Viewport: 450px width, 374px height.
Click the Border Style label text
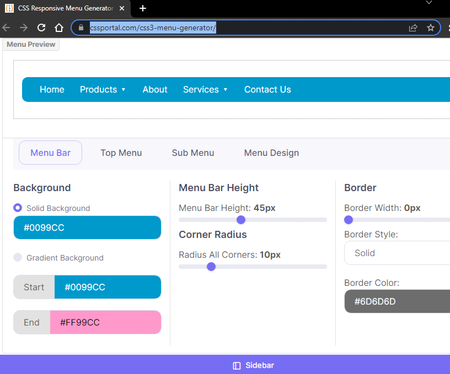[x=371, y=234]
